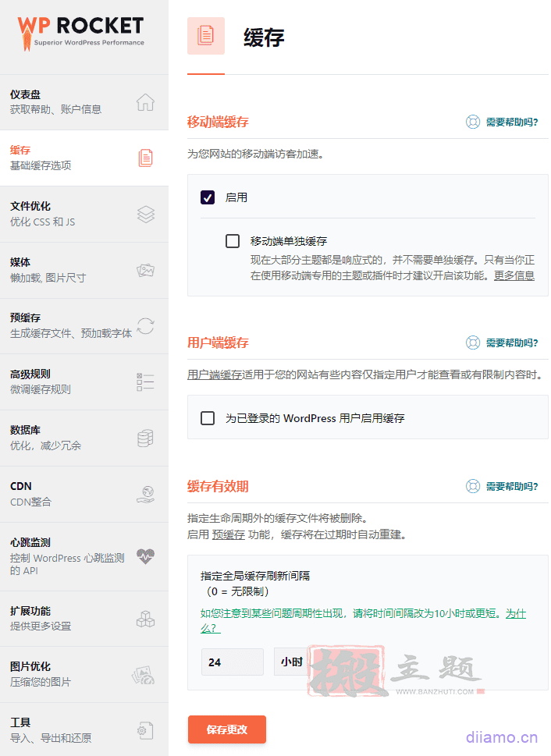This screenshot has width=551, height=756.
Task: Click the document icon beside 缓存 in sidebar
Action: 145,158
